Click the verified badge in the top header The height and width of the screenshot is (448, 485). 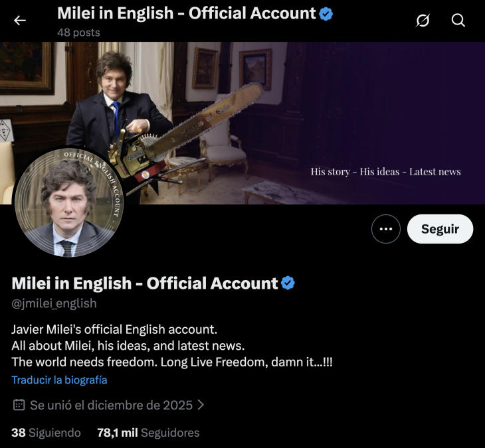(x=326, y=13)
